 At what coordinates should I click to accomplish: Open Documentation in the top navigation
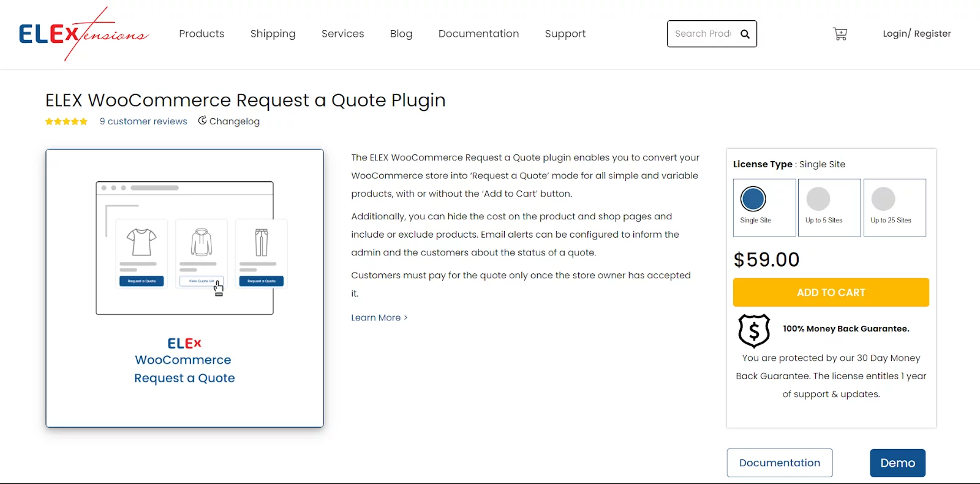[x=478, y=34]
